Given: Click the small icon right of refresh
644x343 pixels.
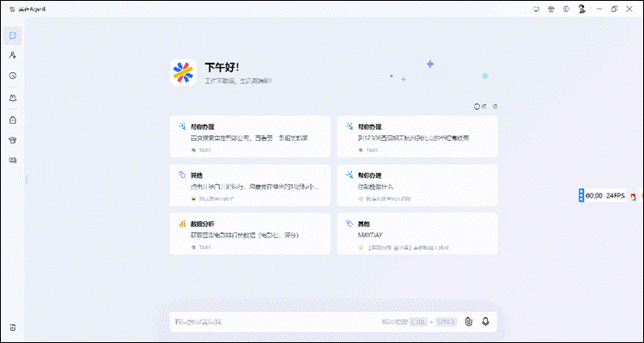Looking at the screenshot, I should coord(495,107).
